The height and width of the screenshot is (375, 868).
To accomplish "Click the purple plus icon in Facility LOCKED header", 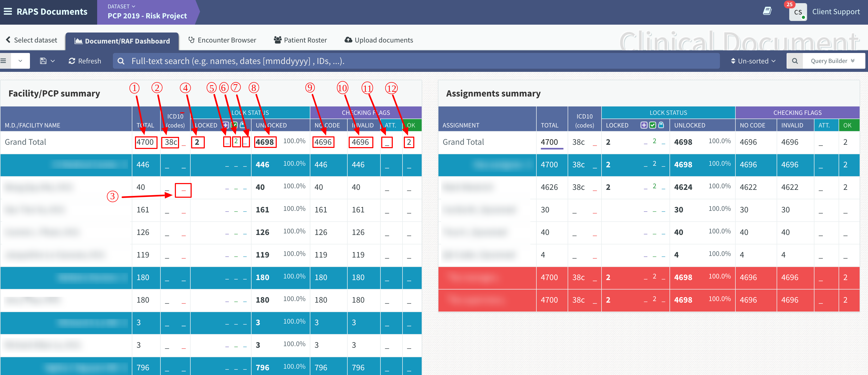I will point(226,125).
